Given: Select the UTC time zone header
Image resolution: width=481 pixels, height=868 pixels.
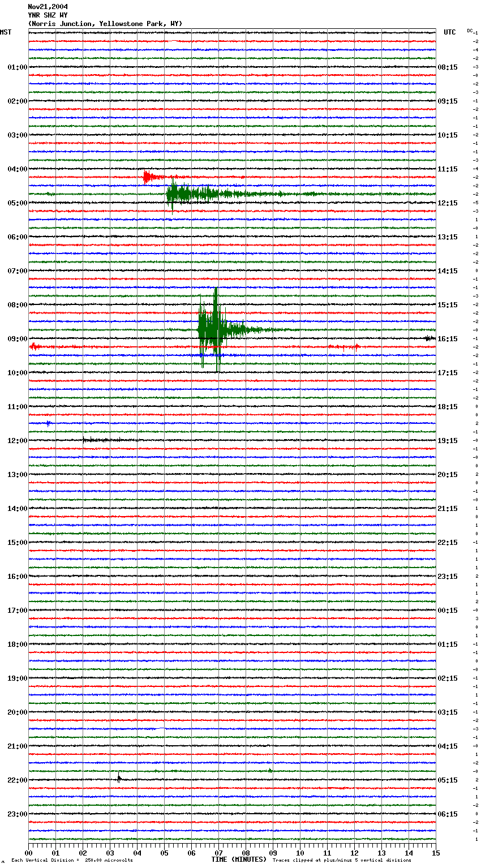Looking at the screenshot, I should (449, 32).
